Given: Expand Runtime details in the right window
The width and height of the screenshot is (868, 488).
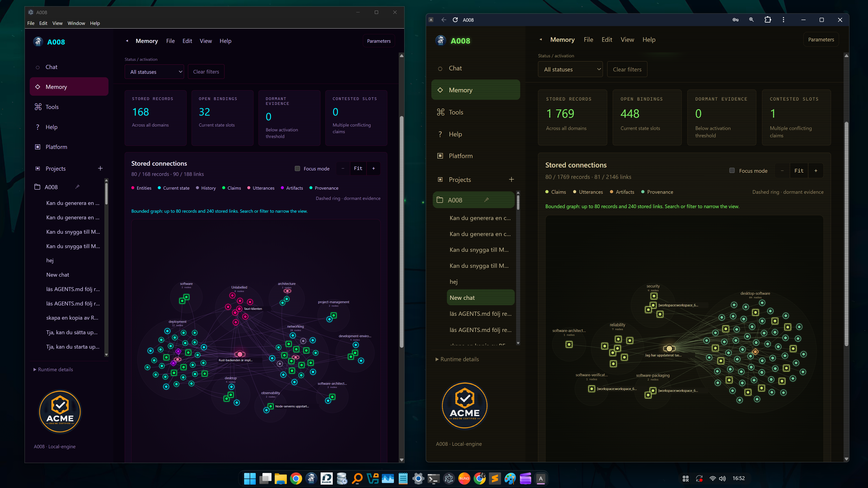Looking at the screenshot, I should pyautogui.click(x=457, y=359).
